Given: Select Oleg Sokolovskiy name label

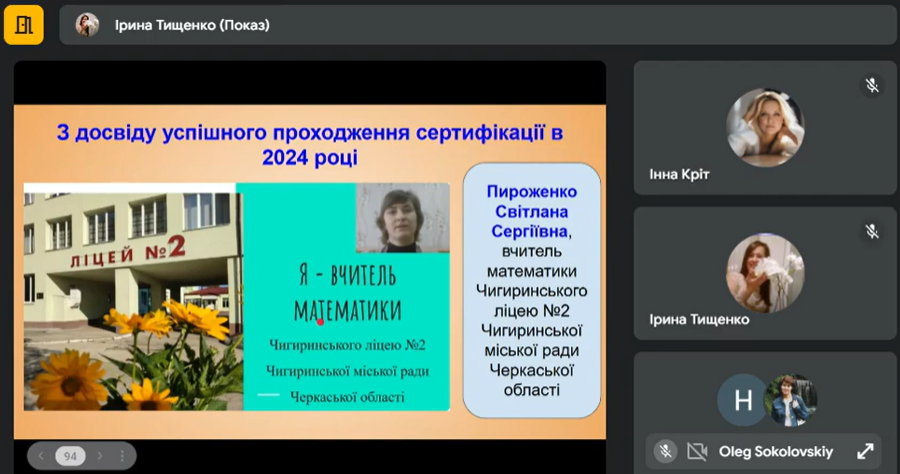Looking at the screenshot, I should coord(776,452).
